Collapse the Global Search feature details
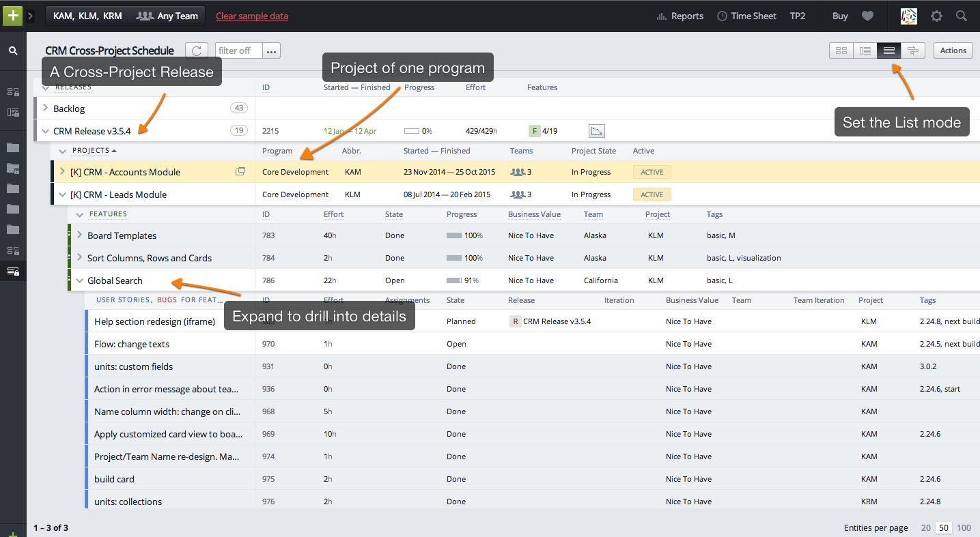This screenshot has width=980, height=537. coord(79,280)
